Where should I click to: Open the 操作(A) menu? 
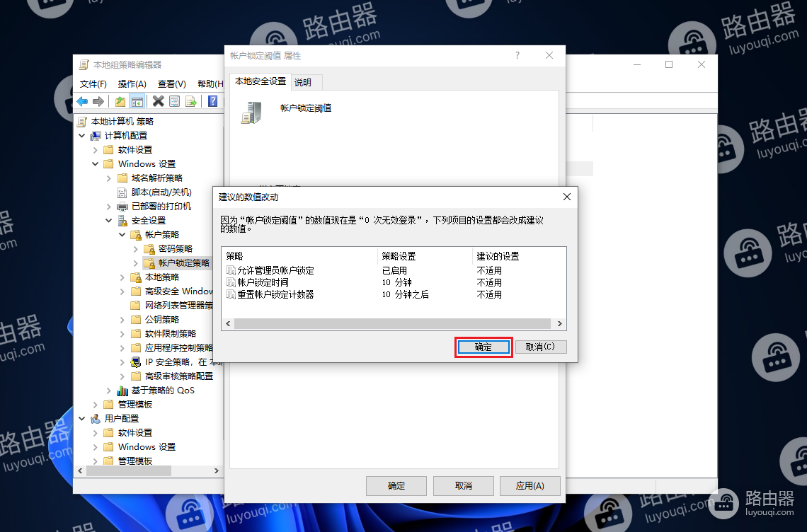(132, 84)
